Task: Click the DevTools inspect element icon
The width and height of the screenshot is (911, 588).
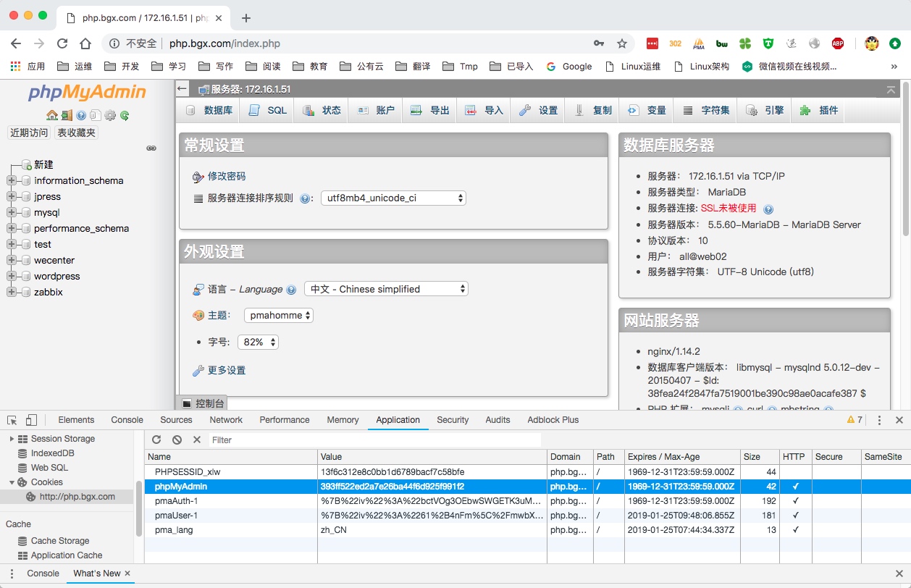Action: point(12,420)
